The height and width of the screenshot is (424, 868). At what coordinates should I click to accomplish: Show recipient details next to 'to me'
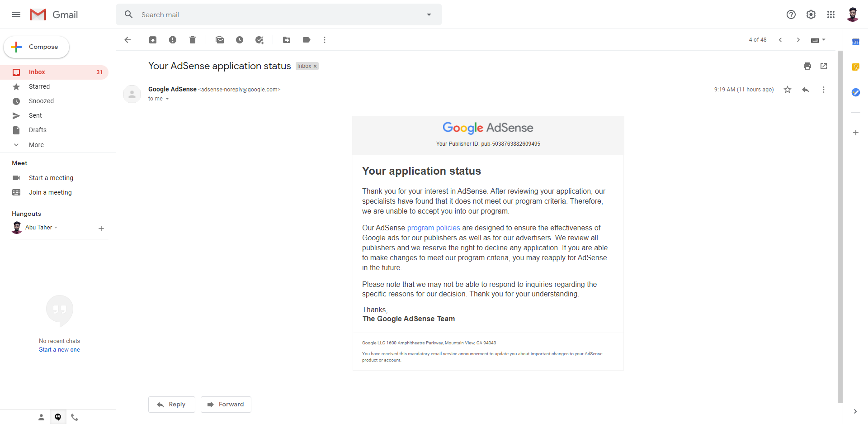coord(167,99)
